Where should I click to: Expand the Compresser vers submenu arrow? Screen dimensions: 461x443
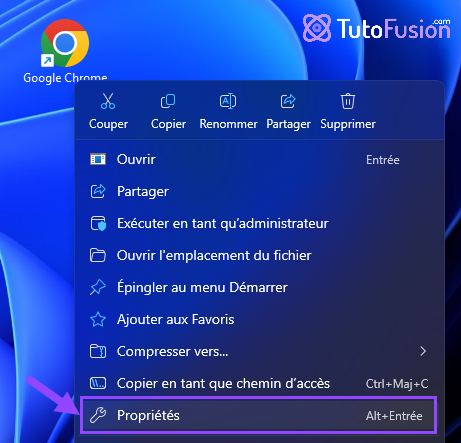423,351
